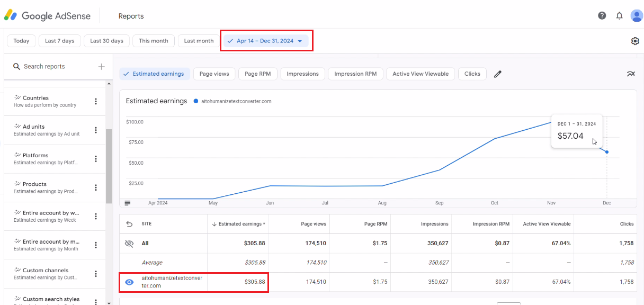Screen dimensions: 644x305
Task: Select the Last 7 days date range
Action: (60, 41)
